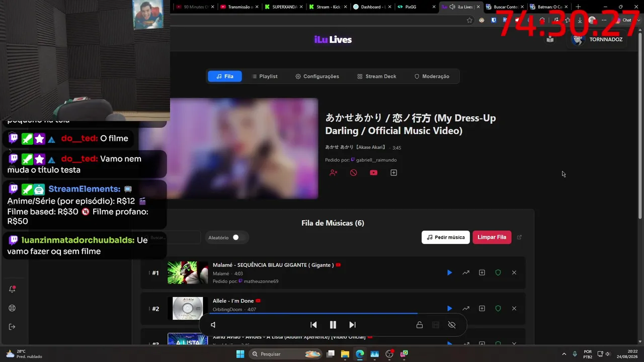Screen dimensions: 644x362
Task: Switch to the Playlist tab
Action: (265, 76)
